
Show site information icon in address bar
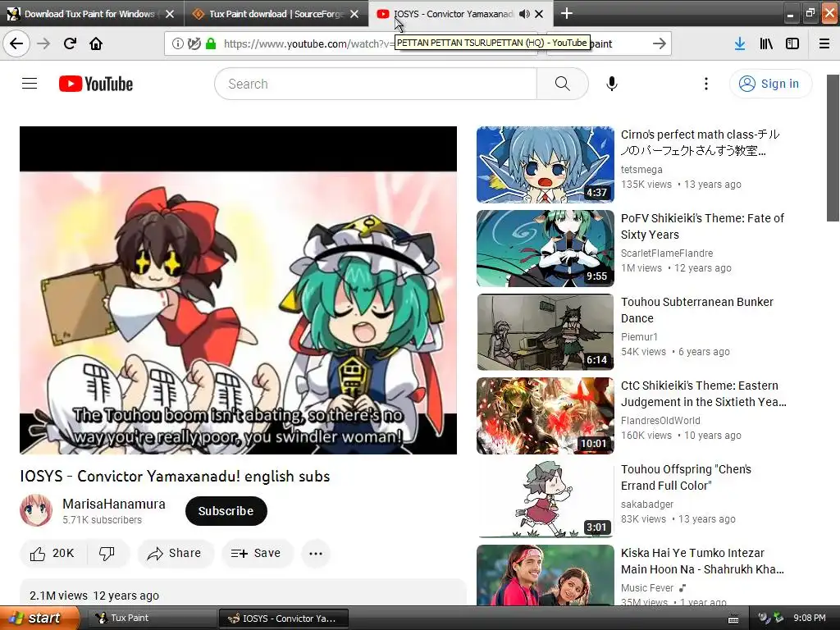(x=177, y=43)
